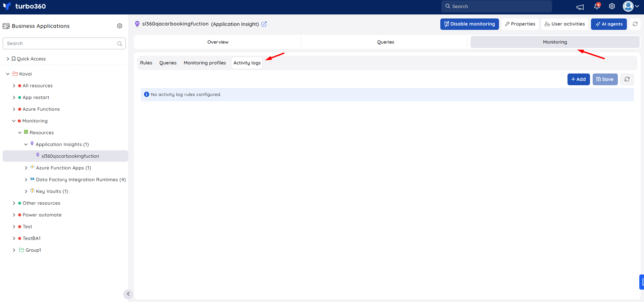Expand the Power automate node
The height and width of the screenshot is (302, 644).
pyautogui.click(x=14, y=215)
